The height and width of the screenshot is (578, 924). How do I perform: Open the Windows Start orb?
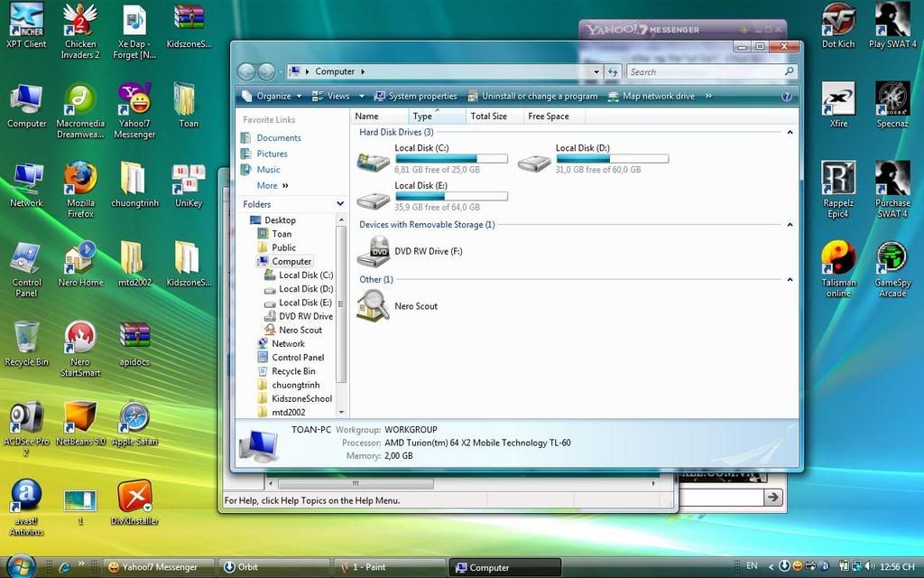pyautogui.click(x=20, y=565)
